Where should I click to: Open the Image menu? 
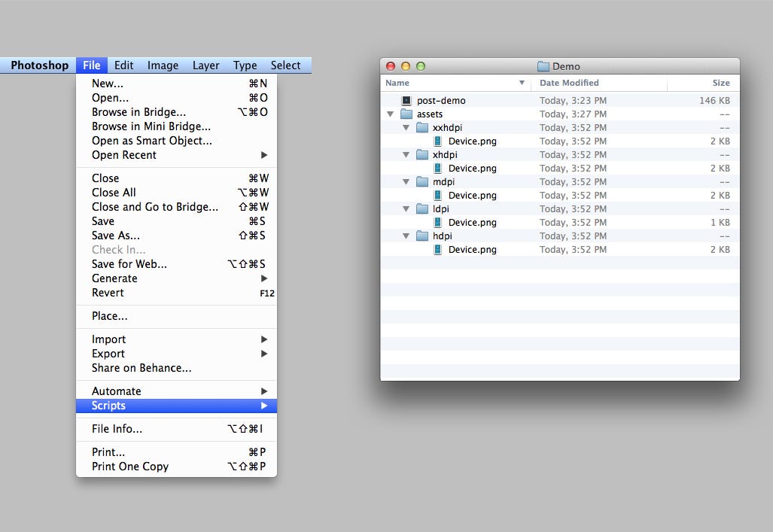coord(163,65)
